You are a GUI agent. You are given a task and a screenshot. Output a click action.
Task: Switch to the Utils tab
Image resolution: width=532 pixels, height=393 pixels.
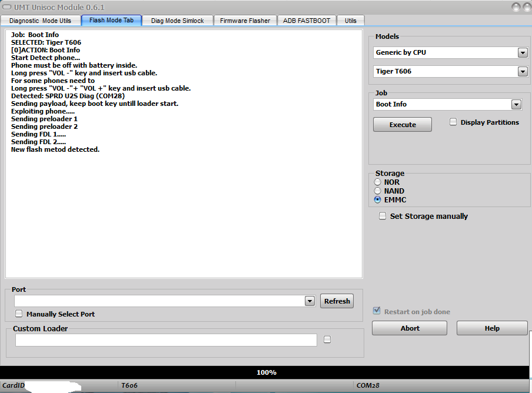[x=351, y=21]
